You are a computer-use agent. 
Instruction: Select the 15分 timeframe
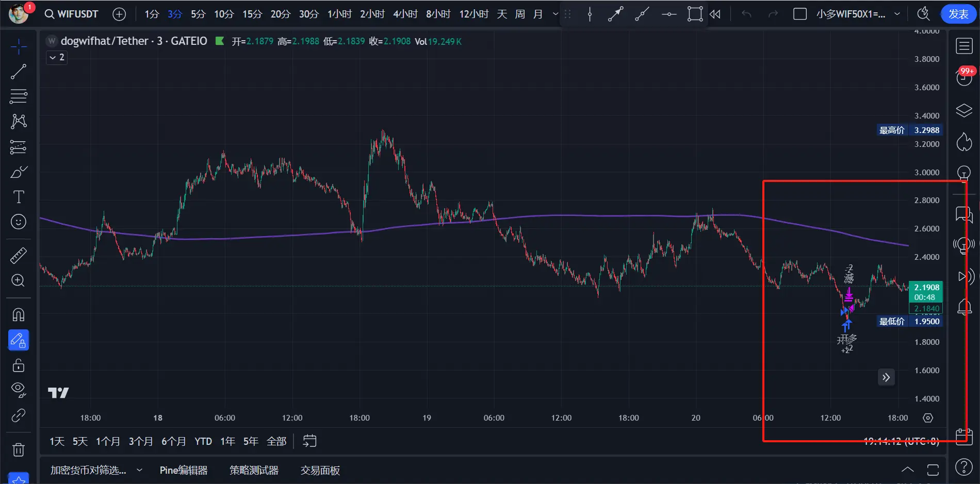point(252,14)
